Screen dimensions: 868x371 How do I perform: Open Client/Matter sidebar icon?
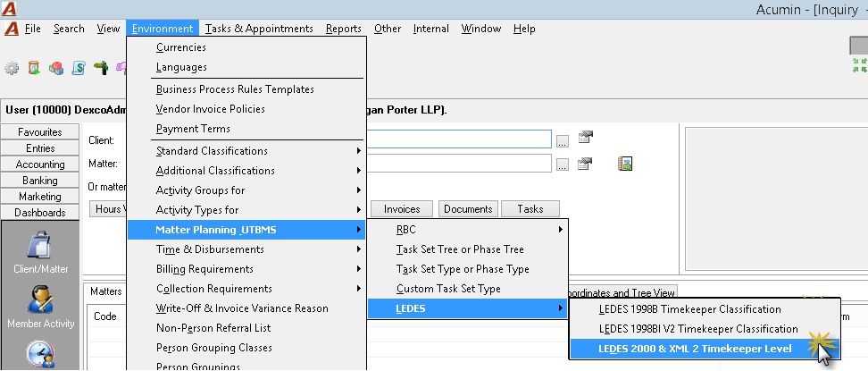click(41, 253)
